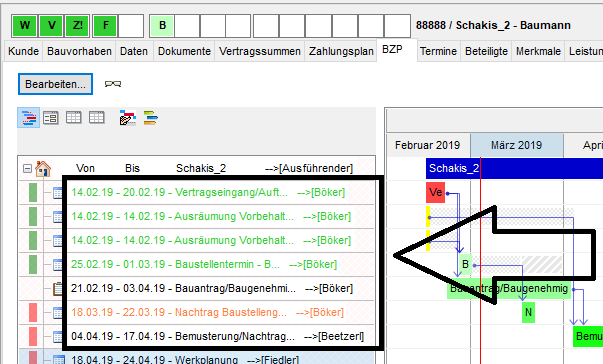
Task: Collapse the Schakis_2 tree node
Action: [x=27, y=168]
